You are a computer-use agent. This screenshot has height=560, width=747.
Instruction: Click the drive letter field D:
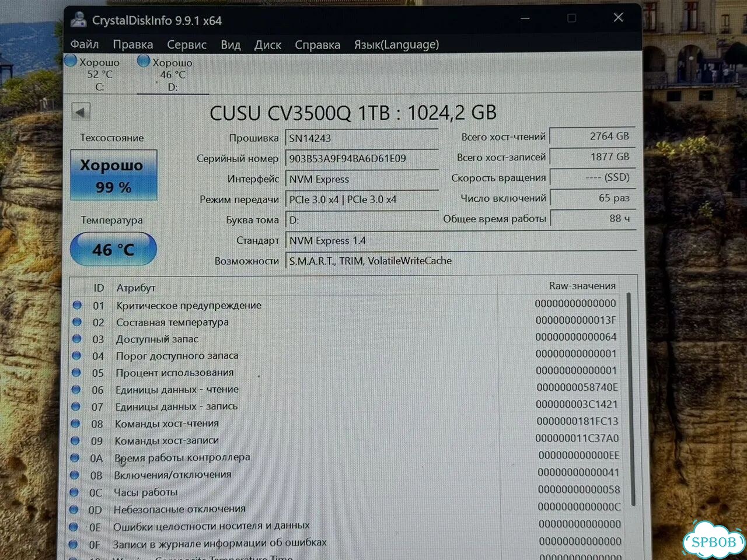point(362,220)
